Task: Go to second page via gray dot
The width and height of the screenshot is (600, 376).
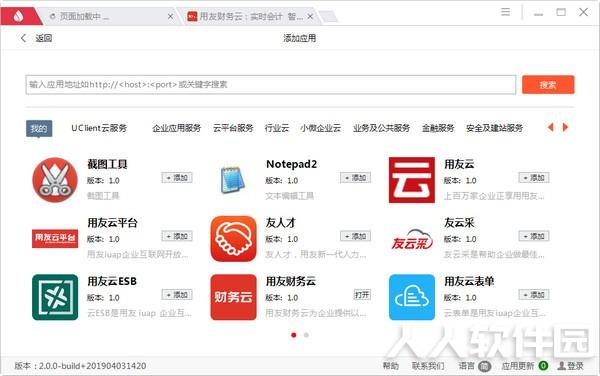Action: click(306, 335)
